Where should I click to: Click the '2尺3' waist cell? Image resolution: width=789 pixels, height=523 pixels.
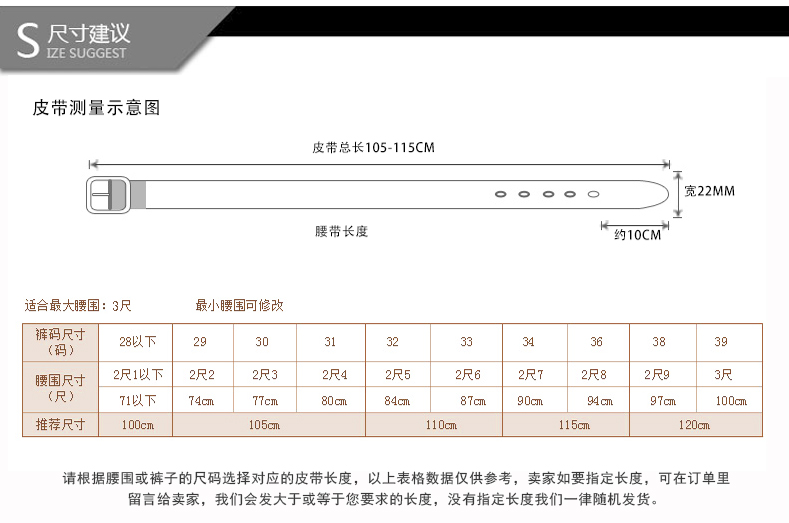265,375
